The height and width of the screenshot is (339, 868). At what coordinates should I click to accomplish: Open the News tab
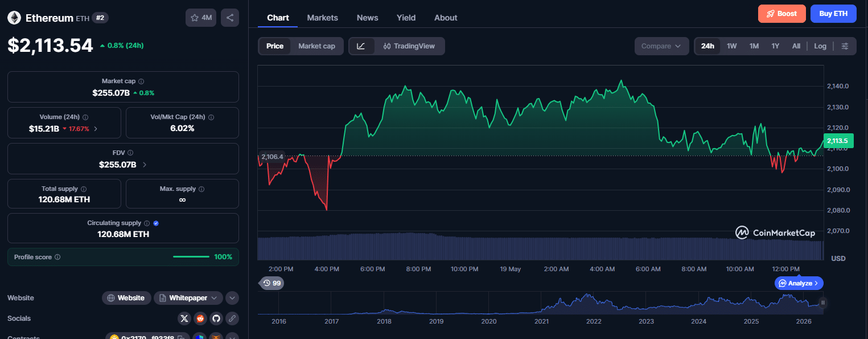(368, 18)
